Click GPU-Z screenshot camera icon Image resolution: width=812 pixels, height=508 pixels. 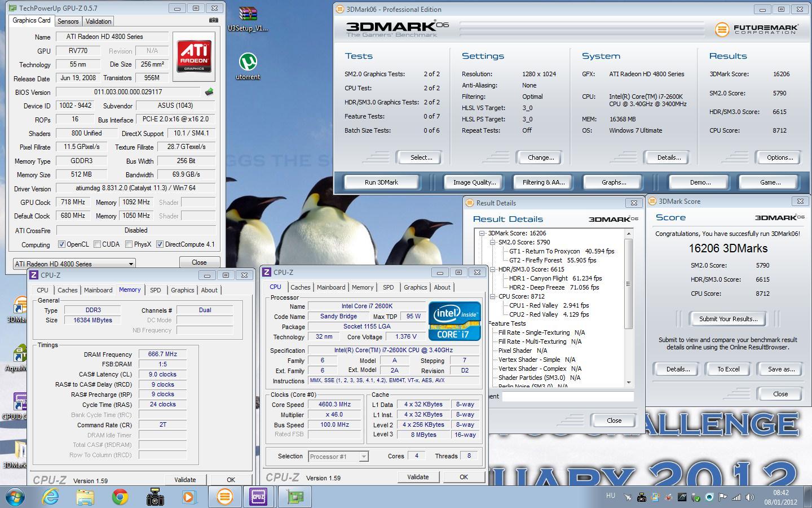coord(213,20)
